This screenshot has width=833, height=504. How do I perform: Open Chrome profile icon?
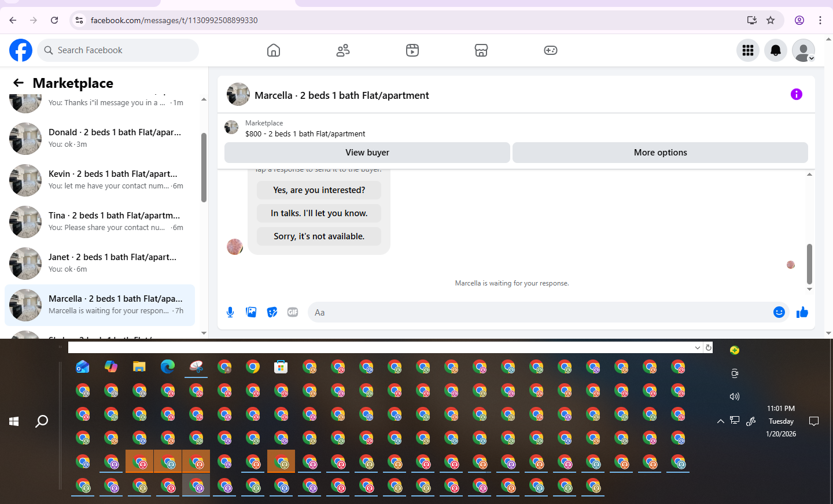[x=799, y=20]
